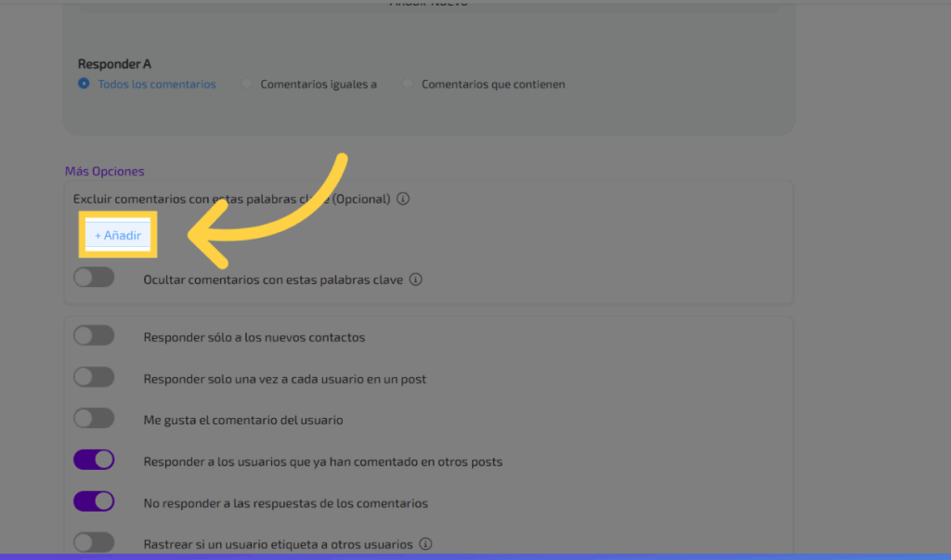Click the Excluir comentarios con estas palabras label
Image resolution: width=951 pixels, height=560 pixels.
pyautogui.click(x=231, y=199)
